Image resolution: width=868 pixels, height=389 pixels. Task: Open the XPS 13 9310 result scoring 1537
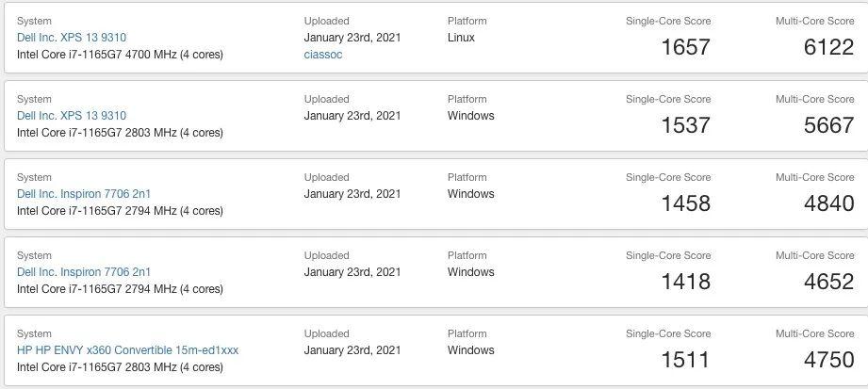72,116
